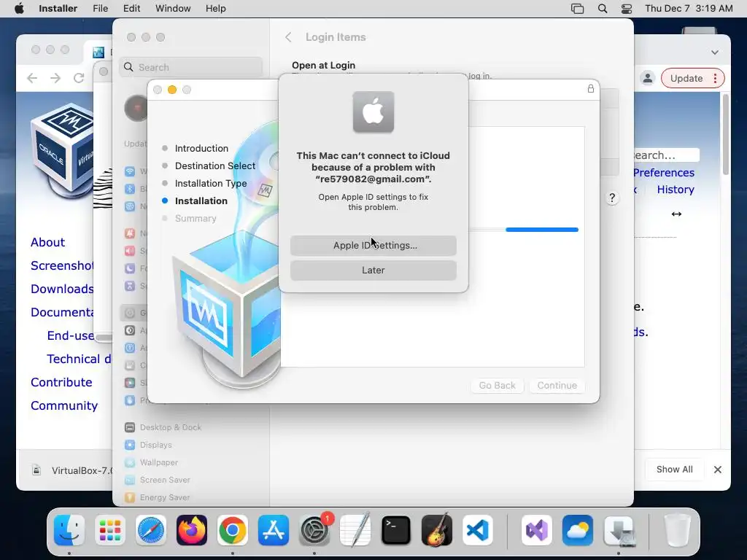Open Visual Studio from the Dock

(x=537, y=530)
